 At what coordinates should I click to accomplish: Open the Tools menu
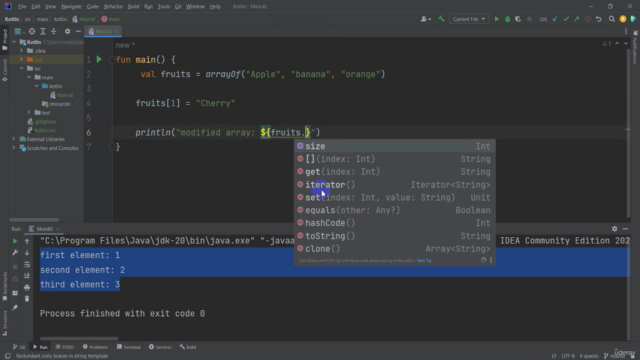tap(164, 7)
